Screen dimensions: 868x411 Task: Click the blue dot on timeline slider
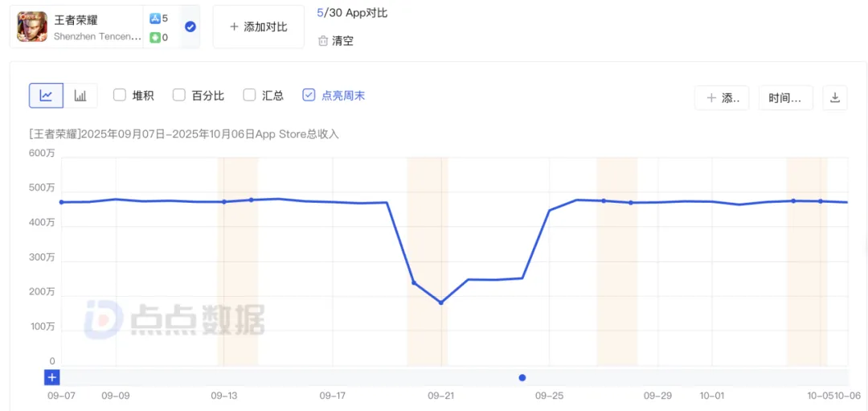coord(522,378)
